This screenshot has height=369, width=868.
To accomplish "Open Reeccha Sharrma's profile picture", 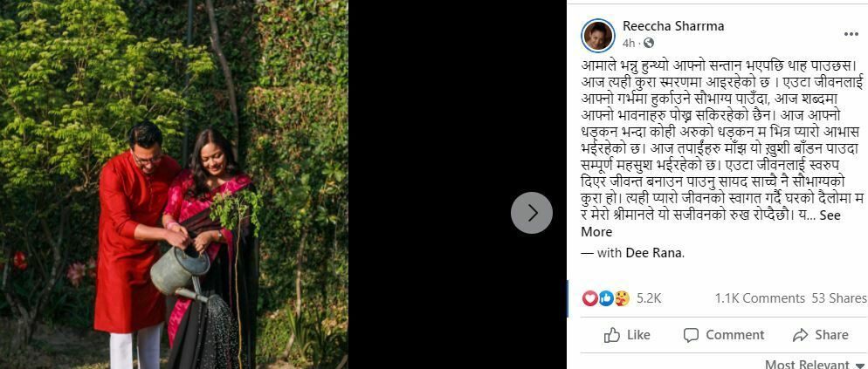I will click(598, 35).
